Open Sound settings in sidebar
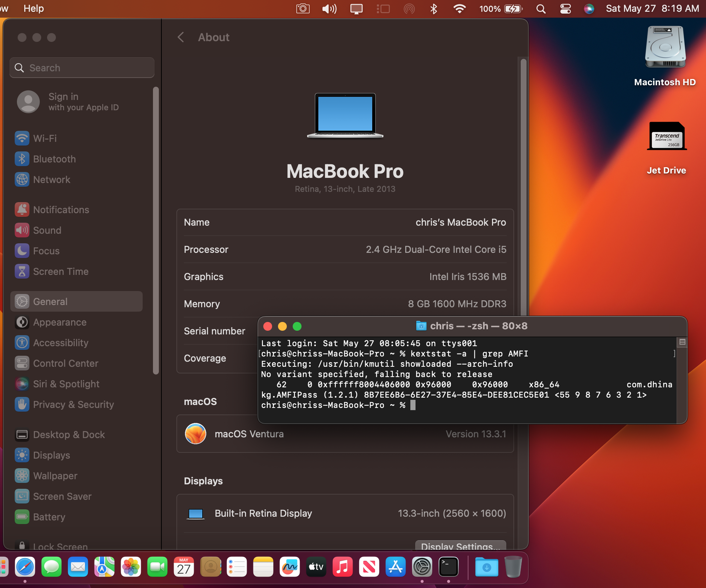706x588 pixels. (76, 230)
